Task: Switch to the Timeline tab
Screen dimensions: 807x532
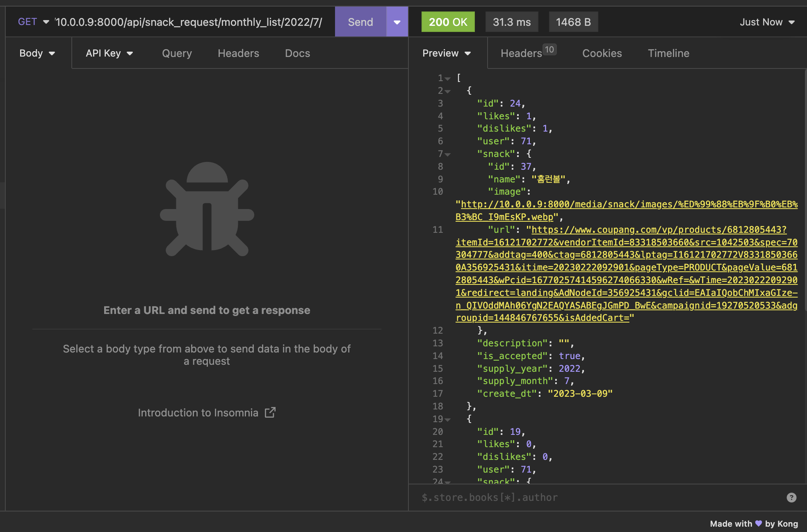Action: click(x=668, y=53)
